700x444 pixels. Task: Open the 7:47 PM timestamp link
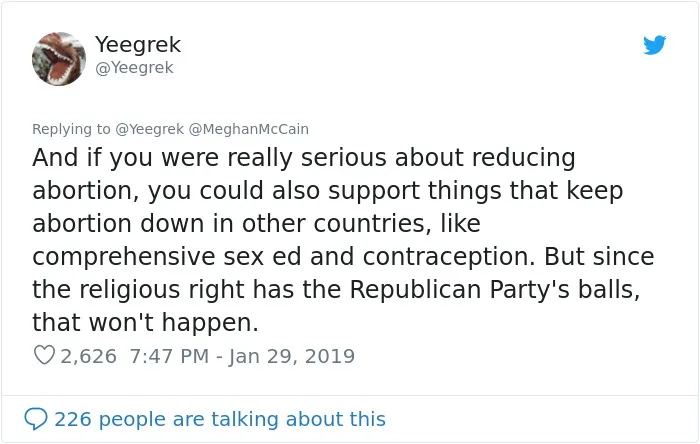coord(169,356)
